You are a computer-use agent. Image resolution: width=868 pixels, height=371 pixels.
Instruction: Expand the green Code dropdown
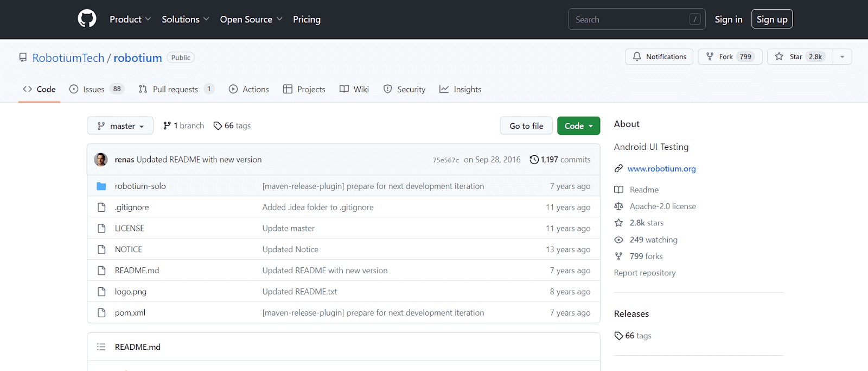click(578, 126)
